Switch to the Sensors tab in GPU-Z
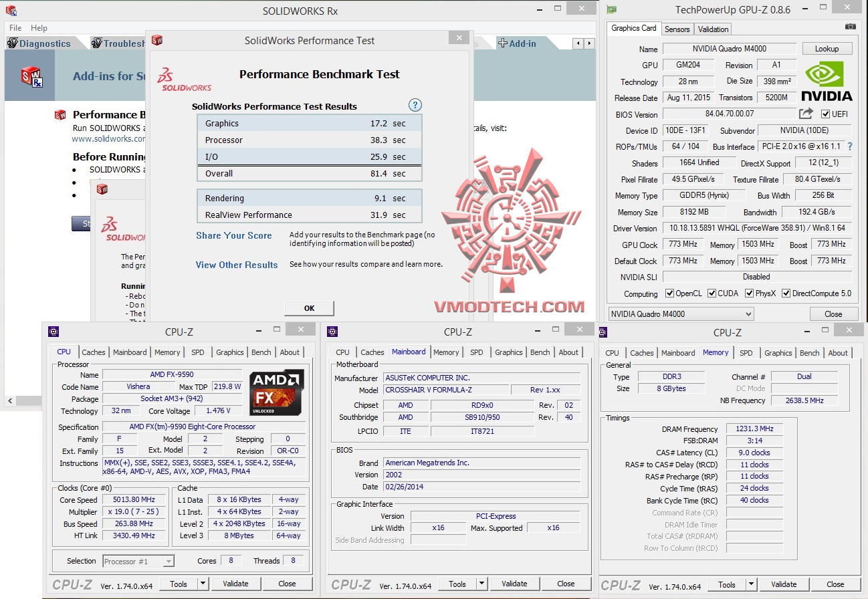868x599 pixels. [x=677, y=29]
